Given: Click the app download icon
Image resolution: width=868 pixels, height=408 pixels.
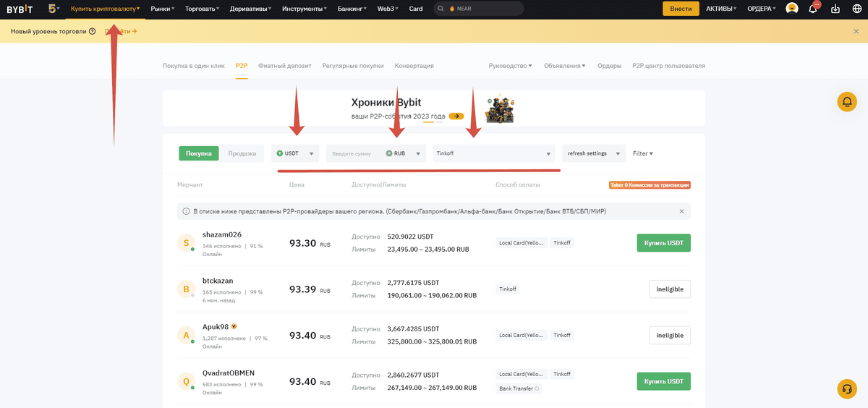Looking at the screenshot, I should click(835, 9).
